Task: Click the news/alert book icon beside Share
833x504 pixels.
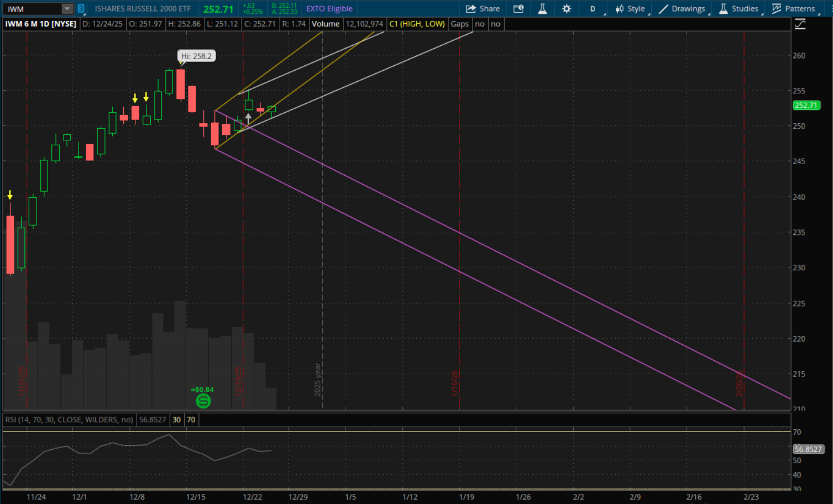Action: (518, 9)
